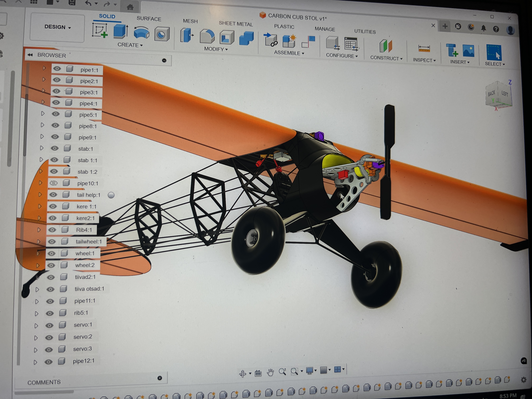Toggle visibility of stab:1 component
Image resolution: width=532 pixels, height=399 pixels.
click(x=55, y=148)
